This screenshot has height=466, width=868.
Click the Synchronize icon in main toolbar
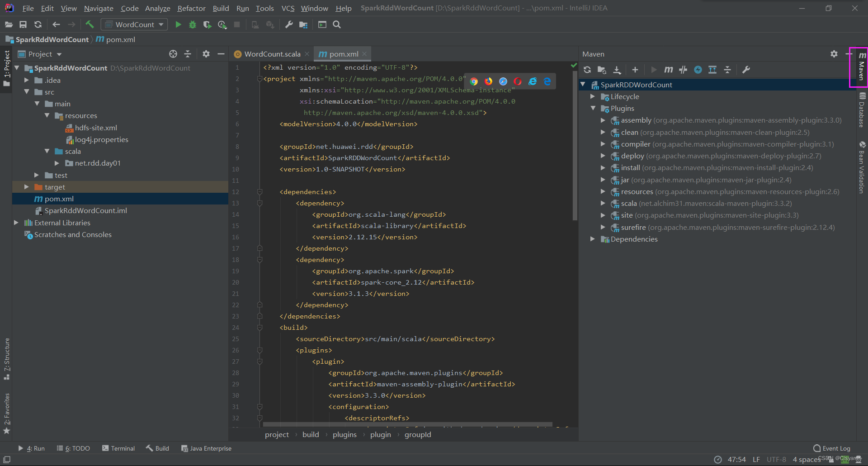[38, 24]
